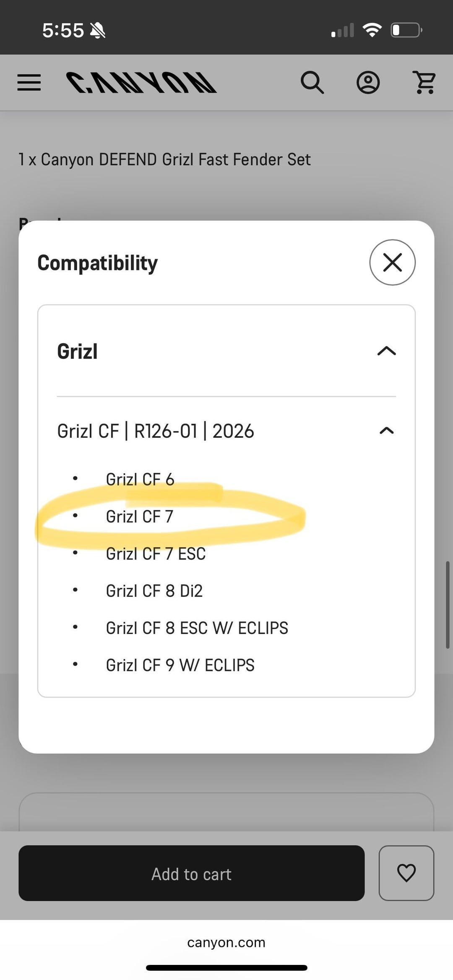Image resolution: width=453 pixels, height=980 pixels.
Task: Select Grizl CF 9 W/ ECLIPS entry
Action: click(180, 665)
